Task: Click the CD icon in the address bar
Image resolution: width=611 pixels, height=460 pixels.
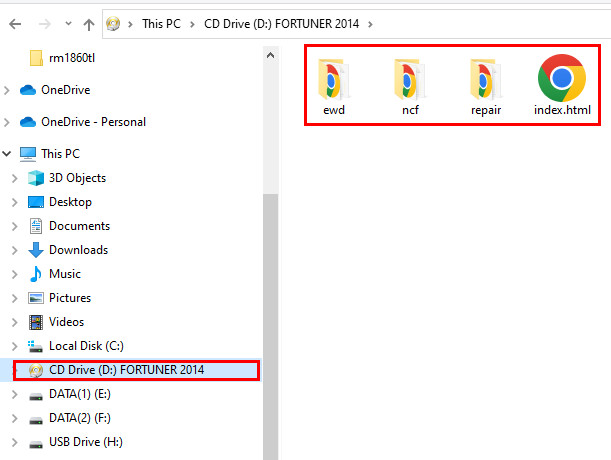Action: tap(113, 24)
